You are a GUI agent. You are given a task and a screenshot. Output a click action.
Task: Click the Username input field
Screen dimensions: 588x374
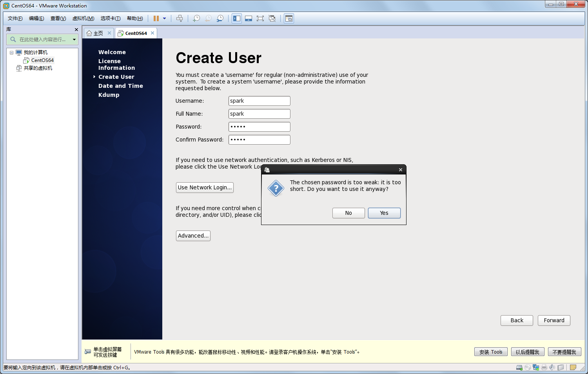pyautogui.click(x=260, y=101)
